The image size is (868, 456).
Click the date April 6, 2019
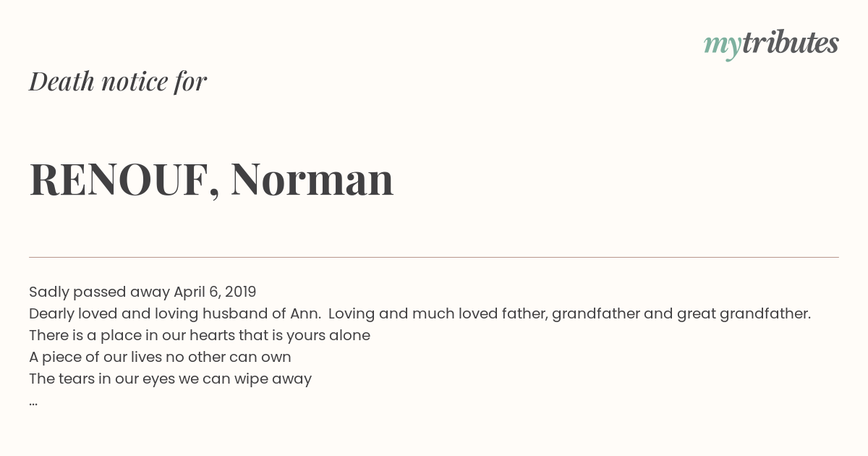215,292
